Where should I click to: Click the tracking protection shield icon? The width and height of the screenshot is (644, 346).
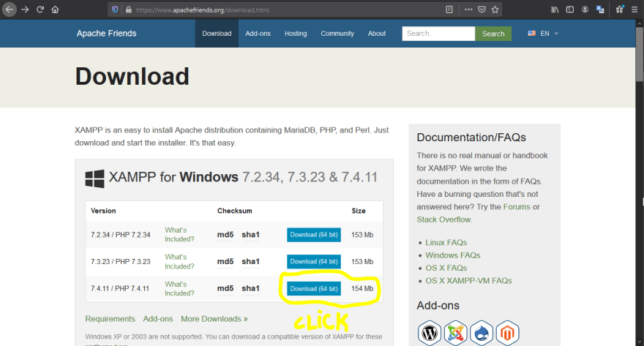click(115, 10)
